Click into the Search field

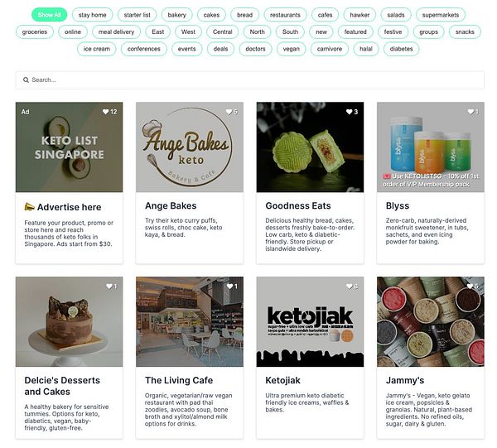pyautogui.click(x=250, y=79)
